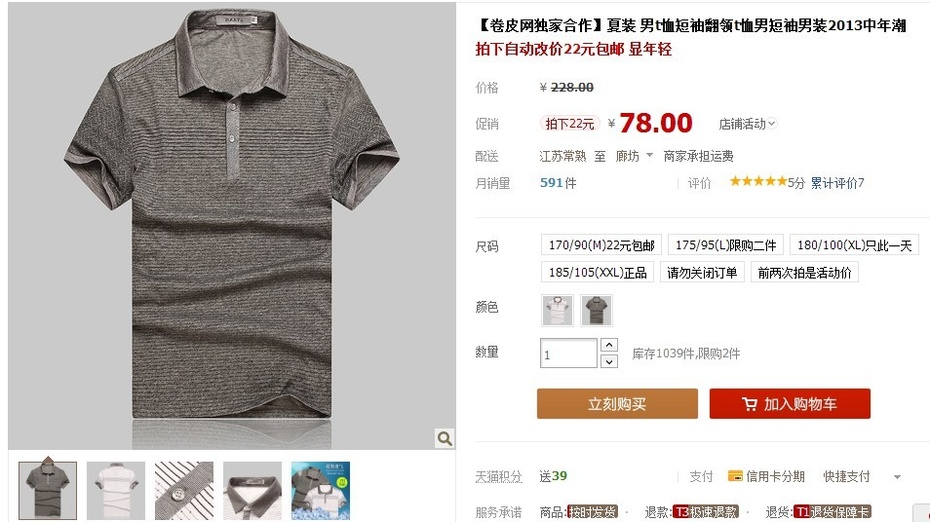The image size is (930, 522).
Task: Click the 立刻购买 button
Action: (x=617, y=404)
